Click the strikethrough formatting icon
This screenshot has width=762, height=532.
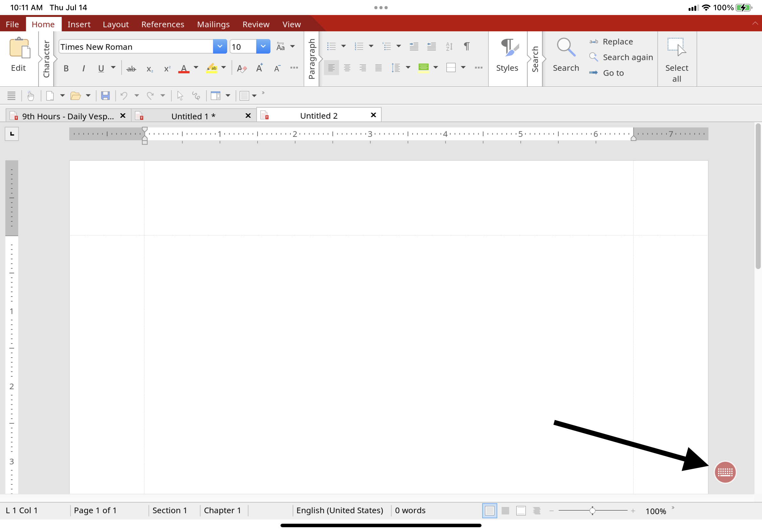click(x=131, y=69)
